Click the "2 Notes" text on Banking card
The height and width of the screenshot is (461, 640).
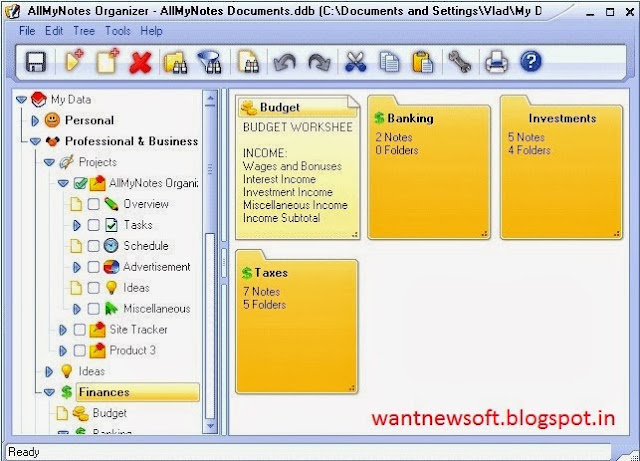(x=394, y=137)
